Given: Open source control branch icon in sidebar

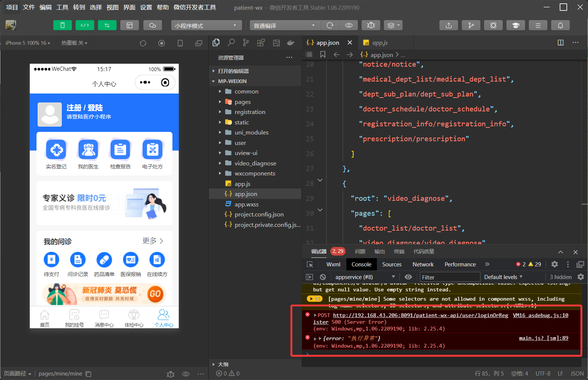Looking at the screenshot, I should [246, 43].
